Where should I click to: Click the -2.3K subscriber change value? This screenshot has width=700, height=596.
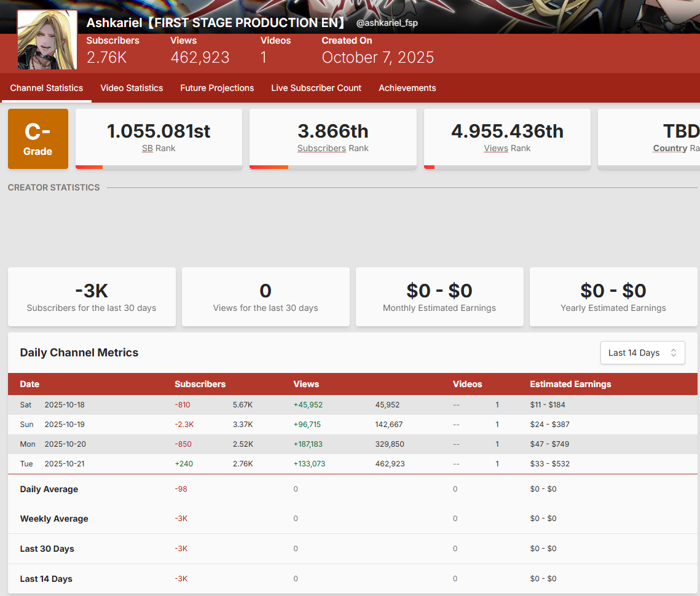pos(184,425)
